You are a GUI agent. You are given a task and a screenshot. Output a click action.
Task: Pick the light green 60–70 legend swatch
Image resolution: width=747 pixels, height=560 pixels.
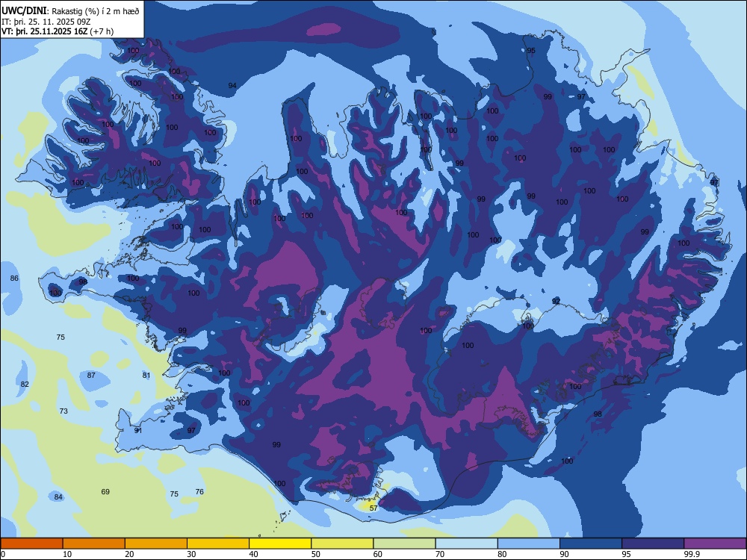(404, 544)
